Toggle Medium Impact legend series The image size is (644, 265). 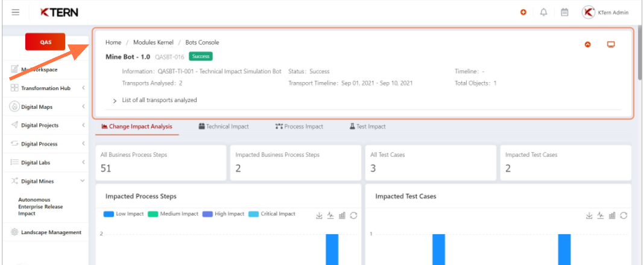173,214
